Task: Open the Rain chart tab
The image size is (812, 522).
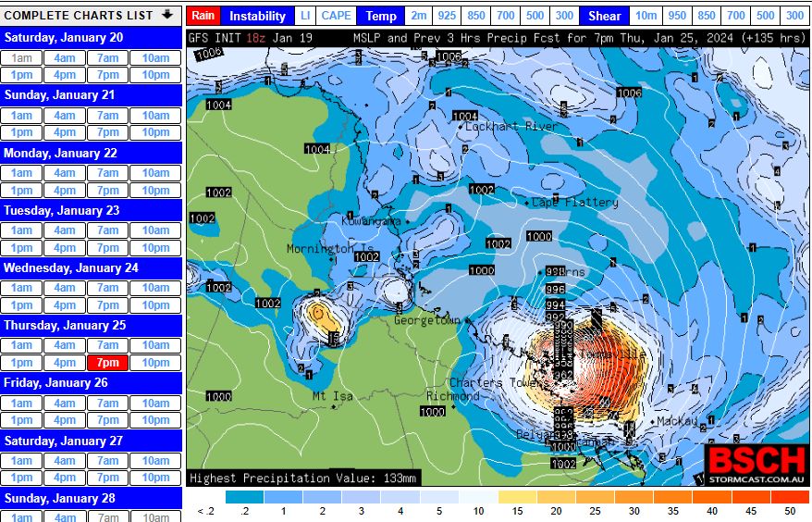Action: (203, 16)
